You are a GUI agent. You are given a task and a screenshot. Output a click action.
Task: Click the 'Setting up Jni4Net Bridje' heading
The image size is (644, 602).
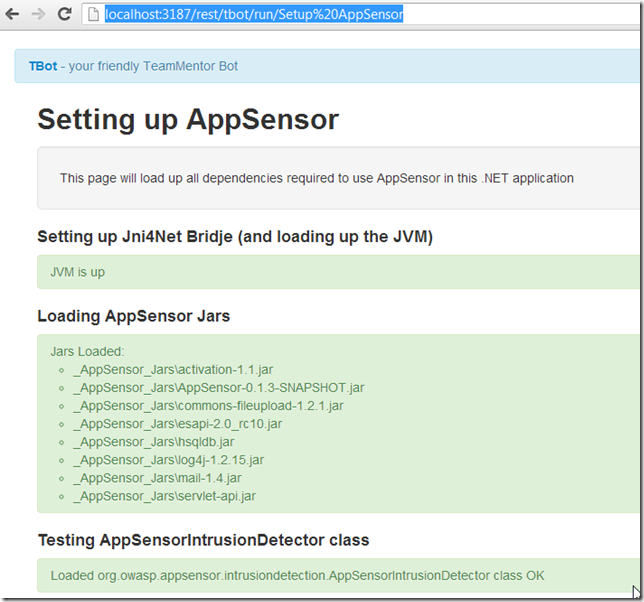click(x=235, y=237)
